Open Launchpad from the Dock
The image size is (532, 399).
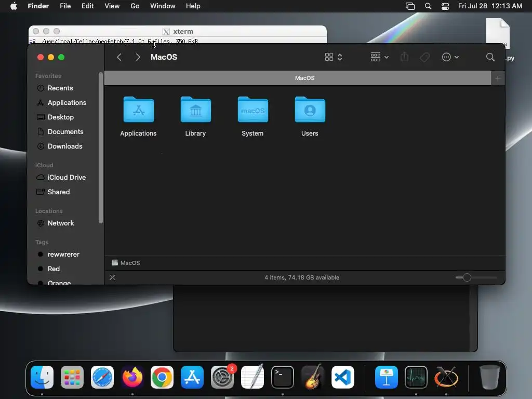(72, 377)
